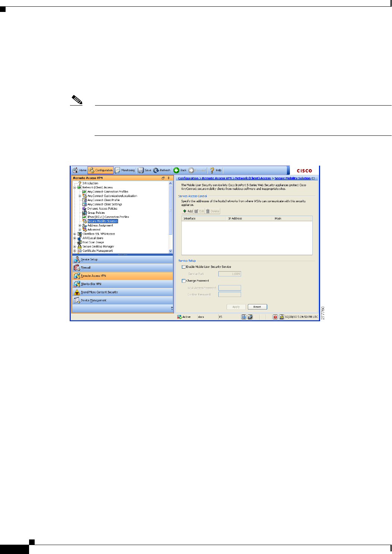
Task: Collapse the Network (Client) Access node
Action: click(75, 188)
